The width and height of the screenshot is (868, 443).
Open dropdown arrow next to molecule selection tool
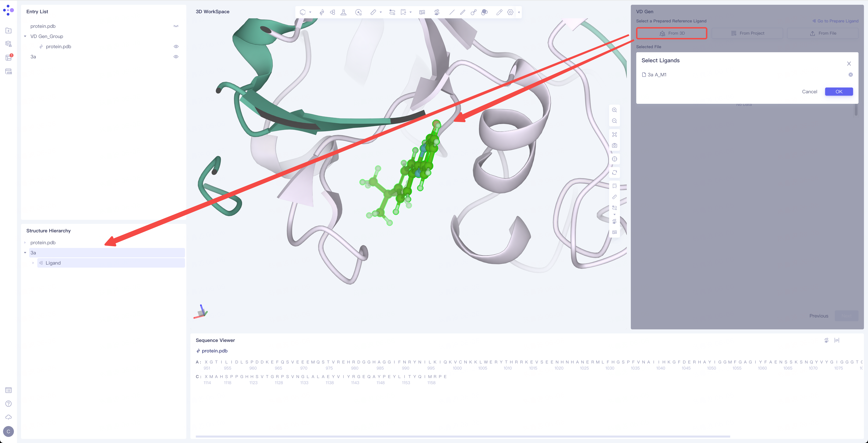pyautogui.click(x=310, y=12)
